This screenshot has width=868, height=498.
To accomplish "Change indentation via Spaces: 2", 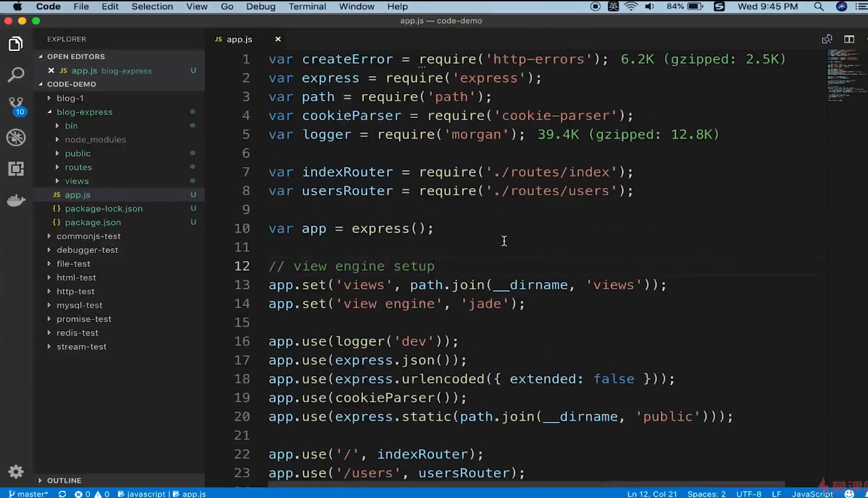I will pyautogui.click(x=706, y=493).
